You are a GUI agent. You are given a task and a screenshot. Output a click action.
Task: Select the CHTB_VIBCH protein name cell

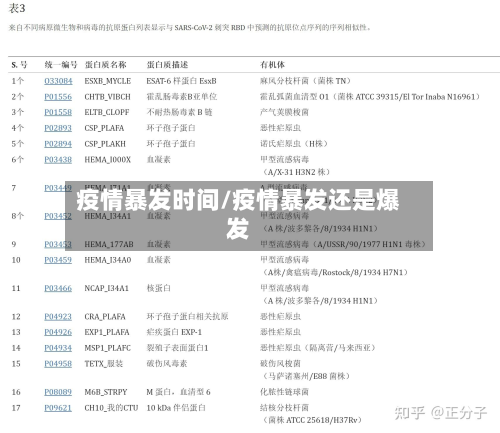click(107, 97)
